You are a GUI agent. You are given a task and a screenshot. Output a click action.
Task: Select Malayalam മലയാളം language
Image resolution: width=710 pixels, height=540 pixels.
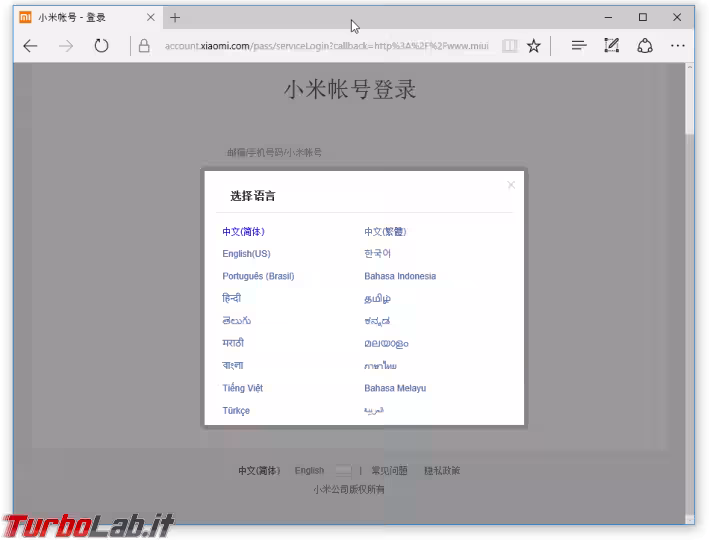point(386,344)
